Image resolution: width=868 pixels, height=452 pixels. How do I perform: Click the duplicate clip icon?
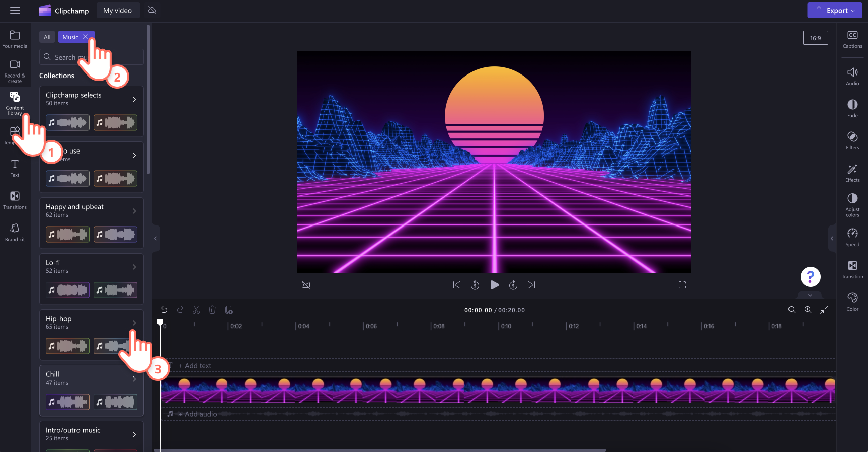coord(229,310)
